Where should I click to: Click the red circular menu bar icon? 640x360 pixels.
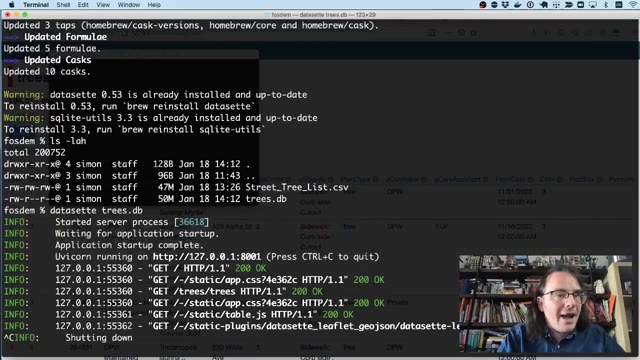pyautogui.click(x=483, y=5)
